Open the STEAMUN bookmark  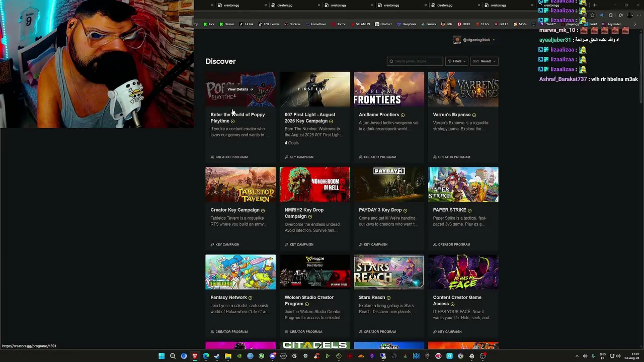360,24
